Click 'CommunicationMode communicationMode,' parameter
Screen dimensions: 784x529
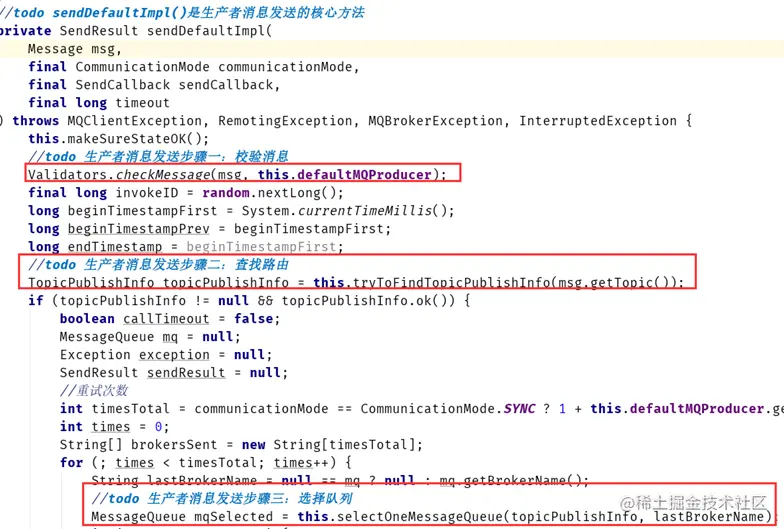tap(218, 67)
